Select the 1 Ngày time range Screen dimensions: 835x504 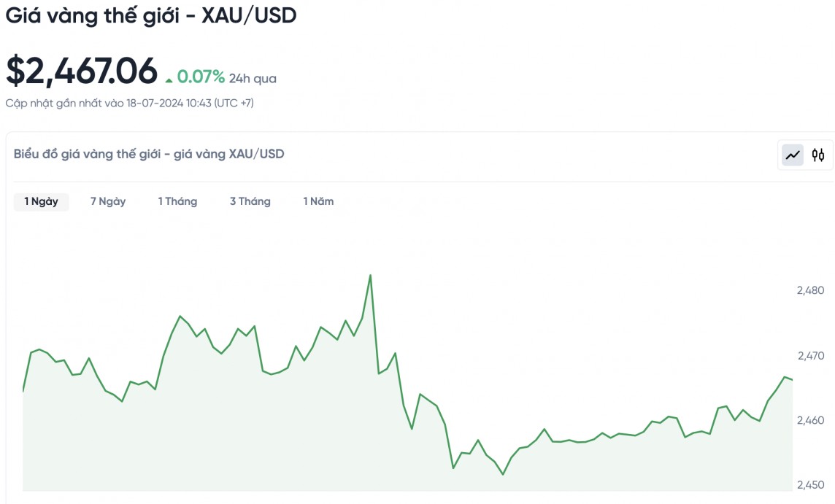pos(41,201)
